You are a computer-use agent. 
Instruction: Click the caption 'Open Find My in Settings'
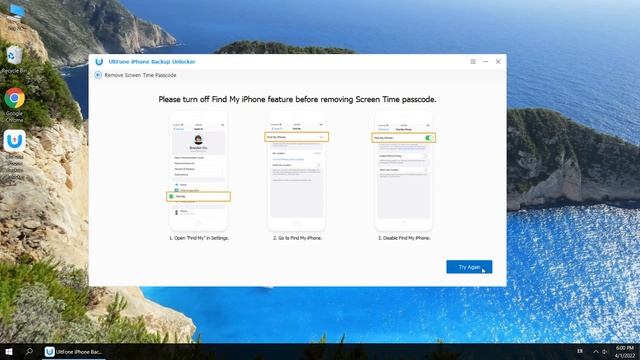tap(199, 238)
